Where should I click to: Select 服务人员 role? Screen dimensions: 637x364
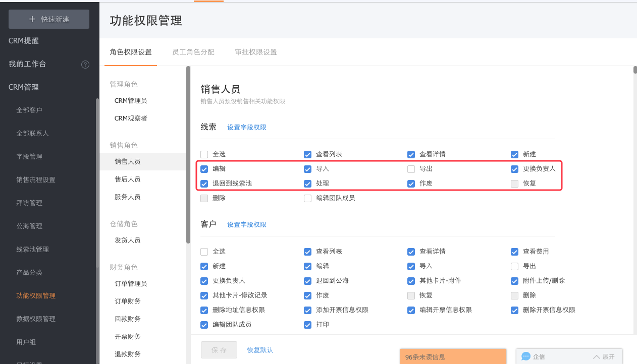tap(128, 197)
